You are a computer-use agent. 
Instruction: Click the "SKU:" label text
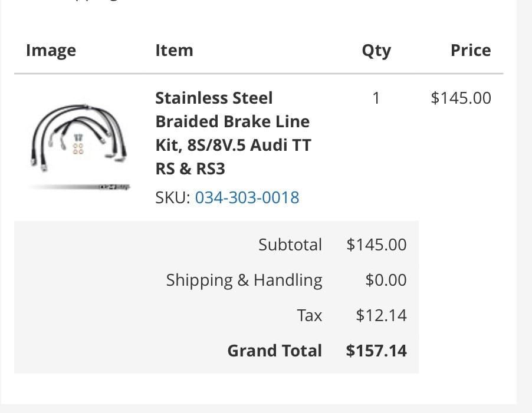(172, 197)
